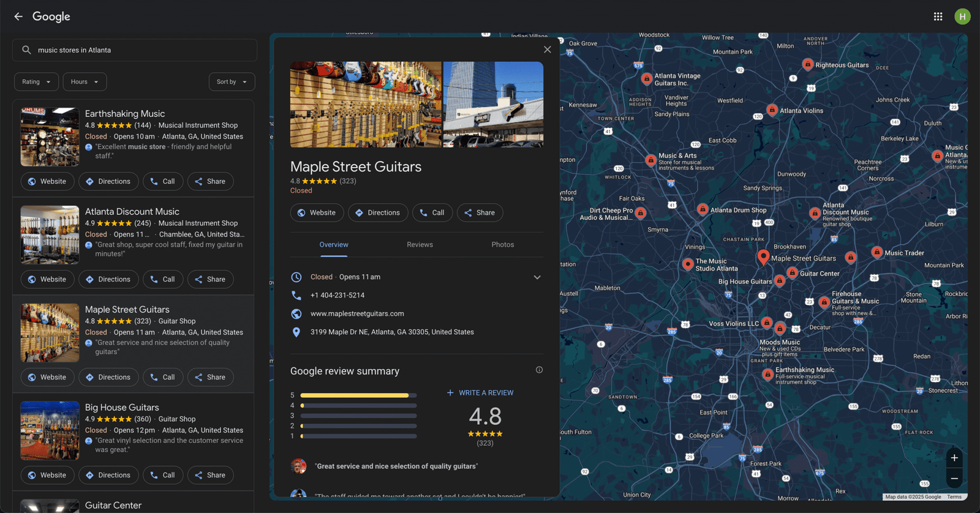Click Write a review
The width and height of the screenshot is (980, 513).
click(480, 393)
